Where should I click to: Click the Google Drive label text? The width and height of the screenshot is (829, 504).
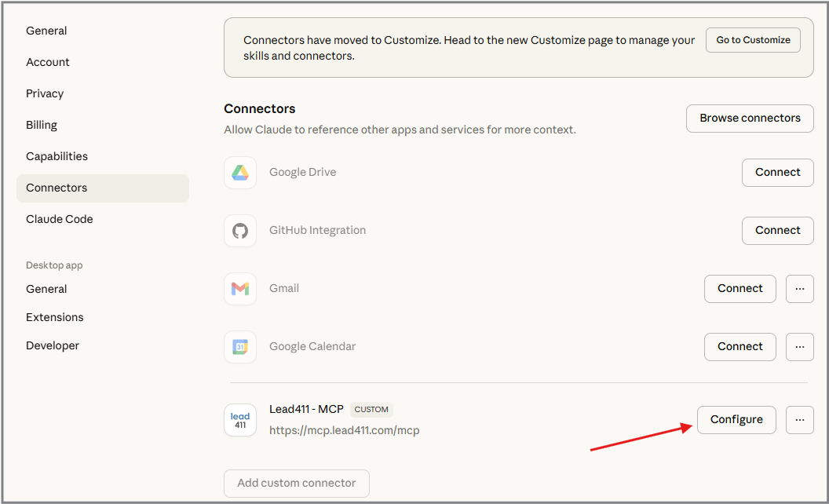click(x=302, y=173)
